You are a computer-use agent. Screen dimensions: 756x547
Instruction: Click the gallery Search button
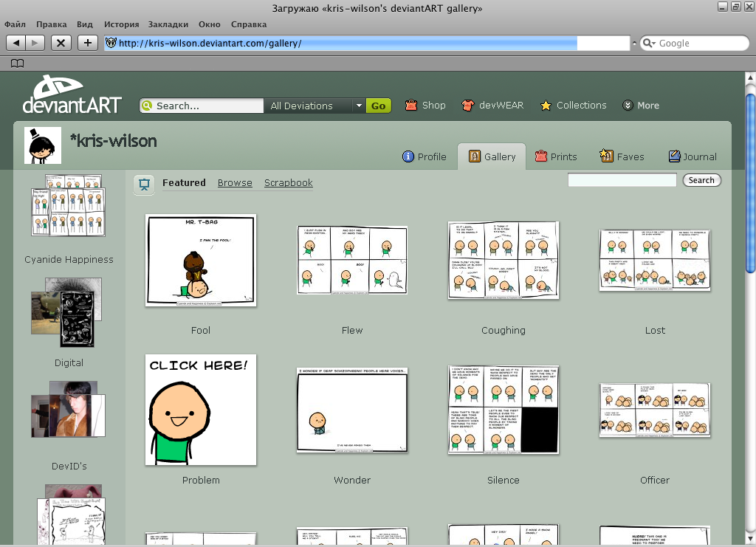701,180
